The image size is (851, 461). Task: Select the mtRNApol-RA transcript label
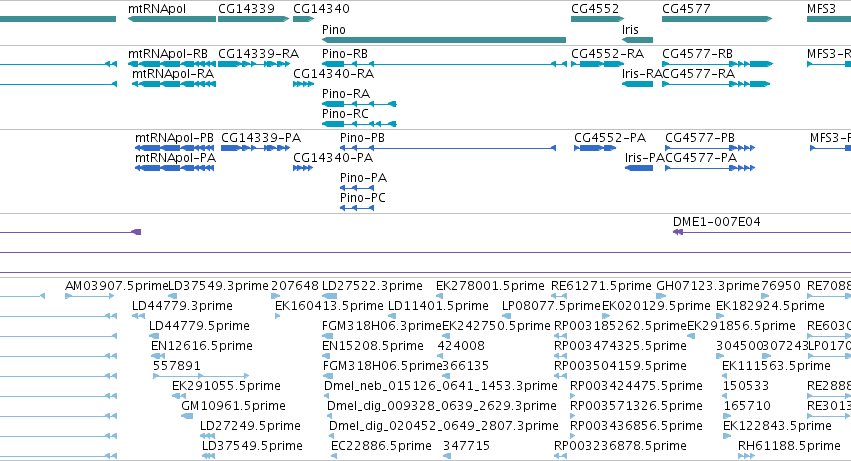pyautogui.click(x=173, y=74)
